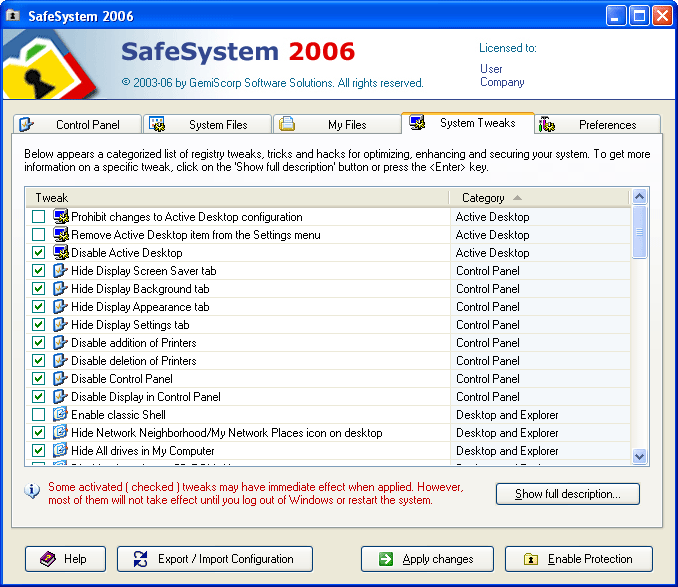Uncheck Disable deletion of Printers

coord(38,360)
